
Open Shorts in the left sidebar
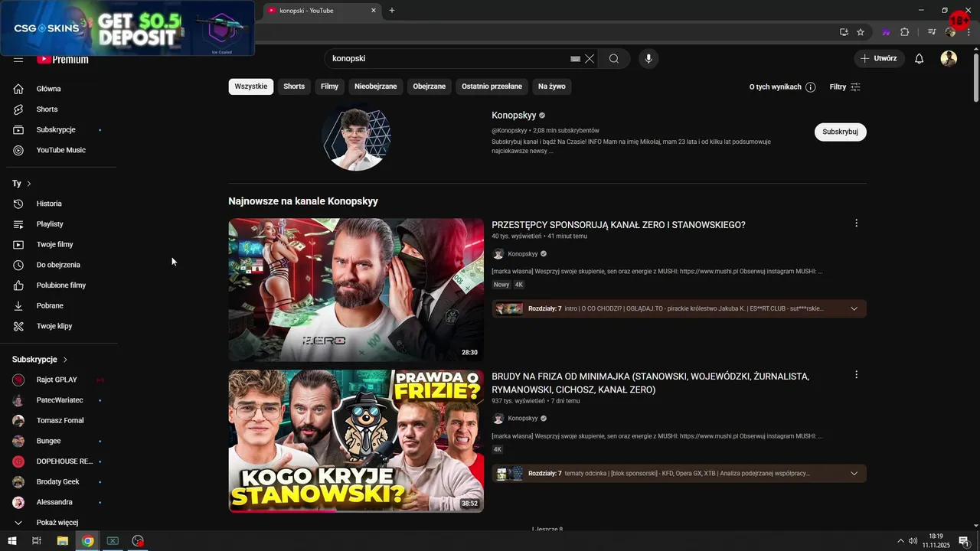pyautogui.click(x=61, y=109)
